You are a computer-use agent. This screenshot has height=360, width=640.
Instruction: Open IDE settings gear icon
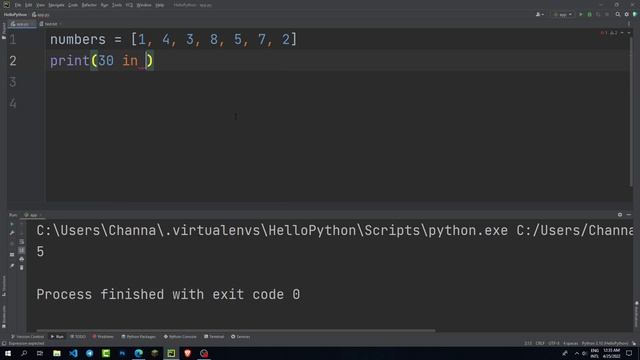pyautogui.click(x=627, y=15)
